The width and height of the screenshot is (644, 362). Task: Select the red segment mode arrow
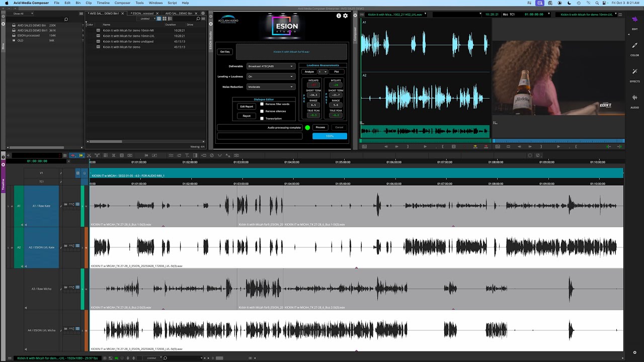coord(72,155)
